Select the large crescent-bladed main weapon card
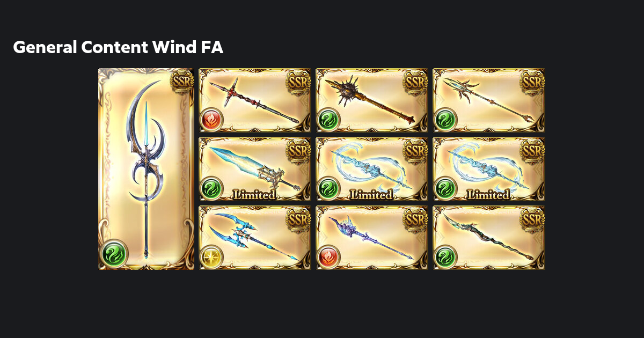 146,169
